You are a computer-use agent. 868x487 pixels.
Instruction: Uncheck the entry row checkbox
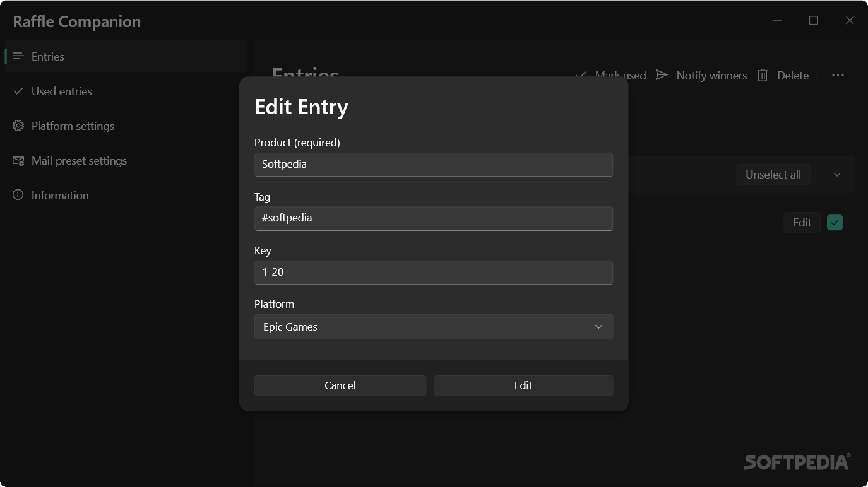[x=835, y=223]
